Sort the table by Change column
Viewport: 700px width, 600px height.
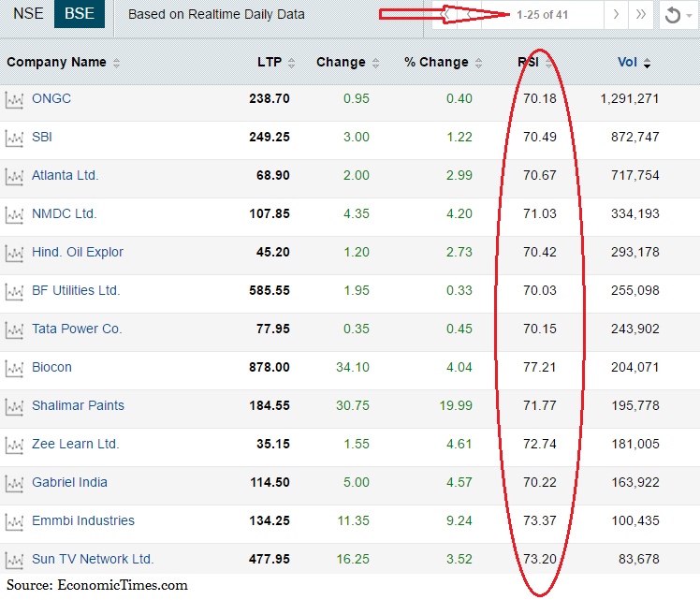(347, 62)
